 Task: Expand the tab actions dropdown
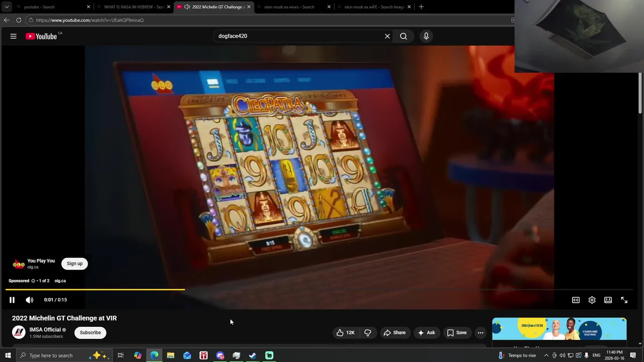tap(7, 7)
